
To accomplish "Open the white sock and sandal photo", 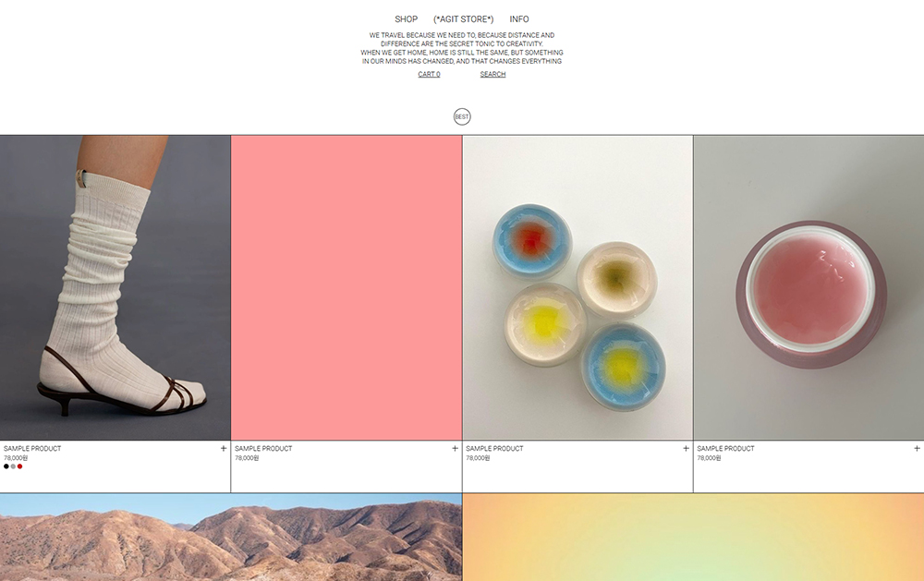I will click(115, 287).
